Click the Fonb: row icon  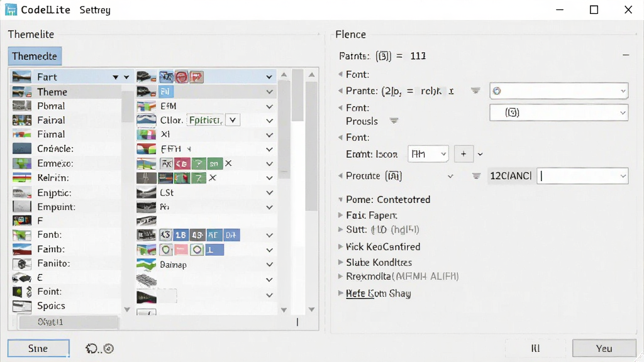22,235
